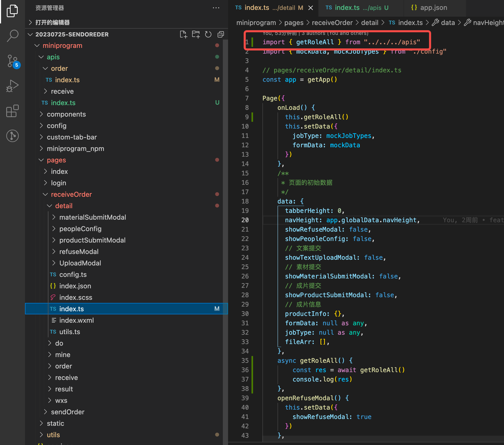The height and width of the screenshot is (445, 504).
Task: Close the index.ts detail tab
Action: 311,8
